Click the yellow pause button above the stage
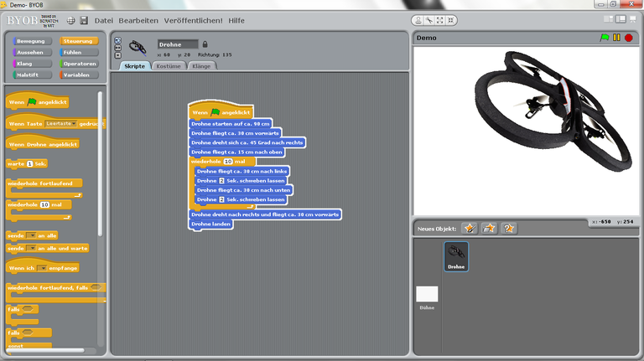 (616, 38)
